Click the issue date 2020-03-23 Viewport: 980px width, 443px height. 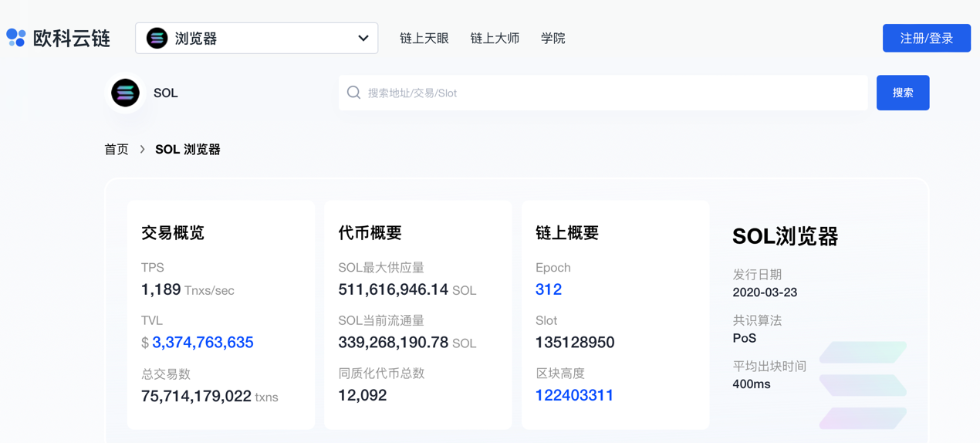765,293
